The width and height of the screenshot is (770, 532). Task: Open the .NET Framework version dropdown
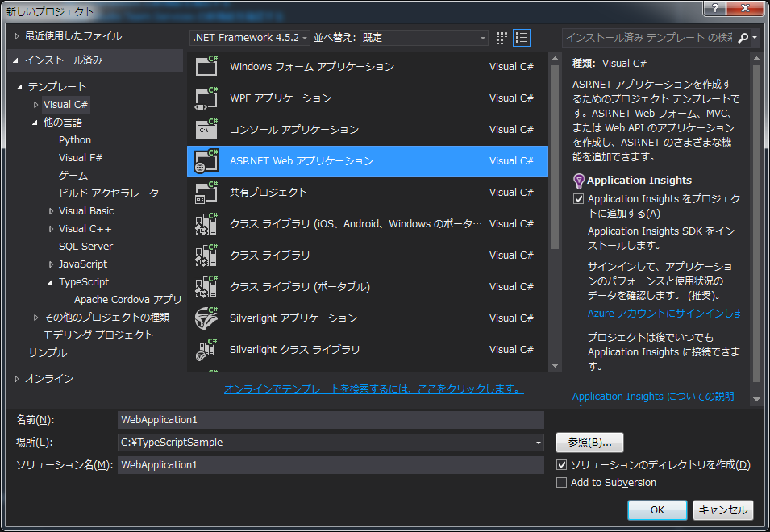pos(250,38)
